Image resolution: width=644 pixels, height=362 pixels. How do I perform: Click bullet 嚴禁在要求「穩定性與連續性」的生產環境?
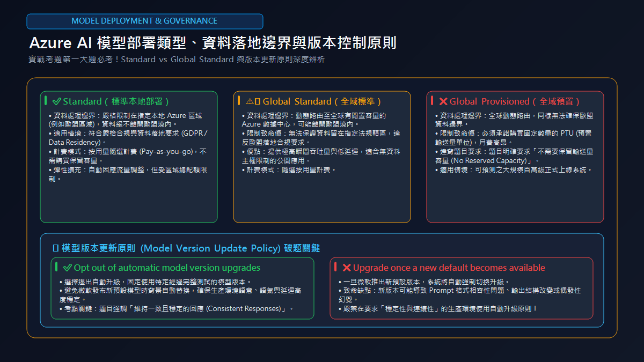pos(438,309)
